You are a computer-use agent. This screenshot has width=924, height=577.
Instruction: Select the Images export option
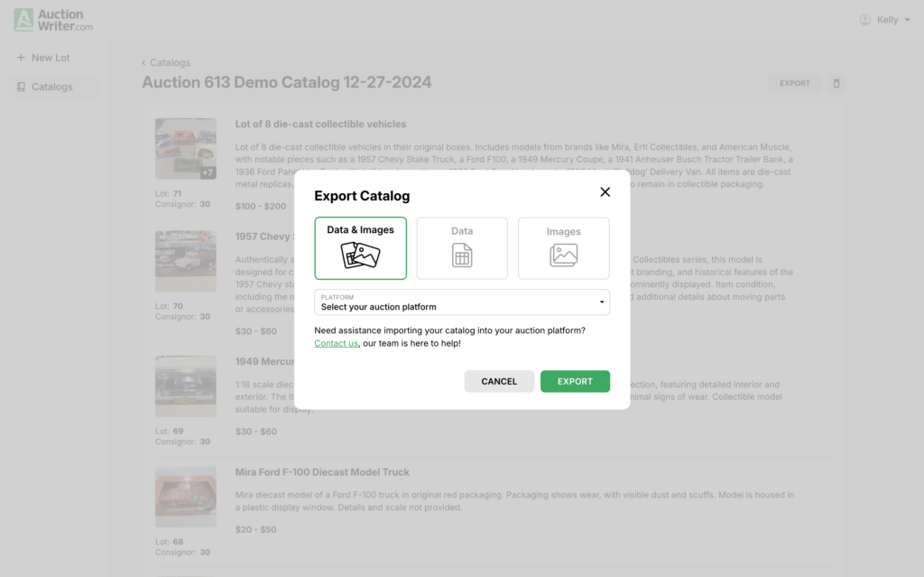click(x=563, y=247)
